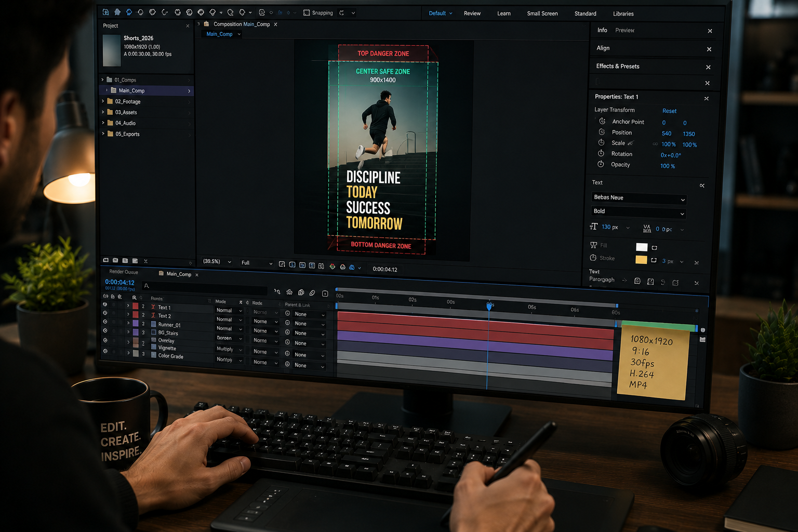Click the text layer icon beside Text 2
Screen dimensions: 798x532
(x=153, y=315)
